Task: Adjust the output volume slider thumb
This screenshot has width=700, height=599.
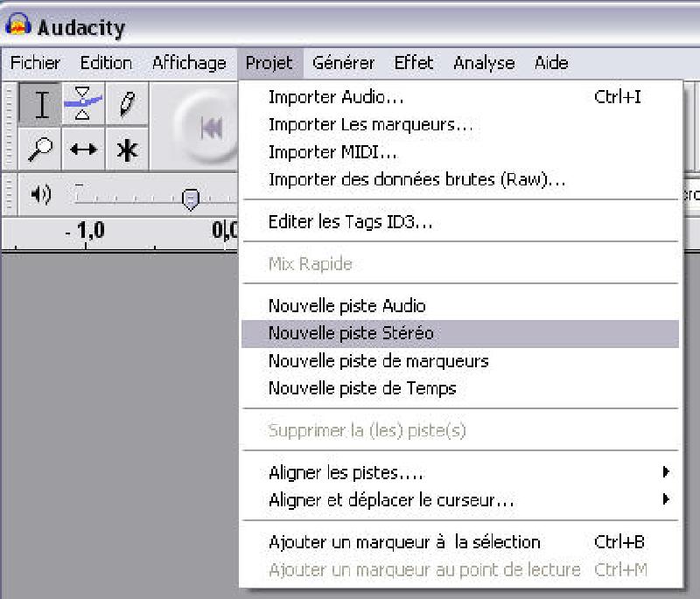Action: [191, 199]
